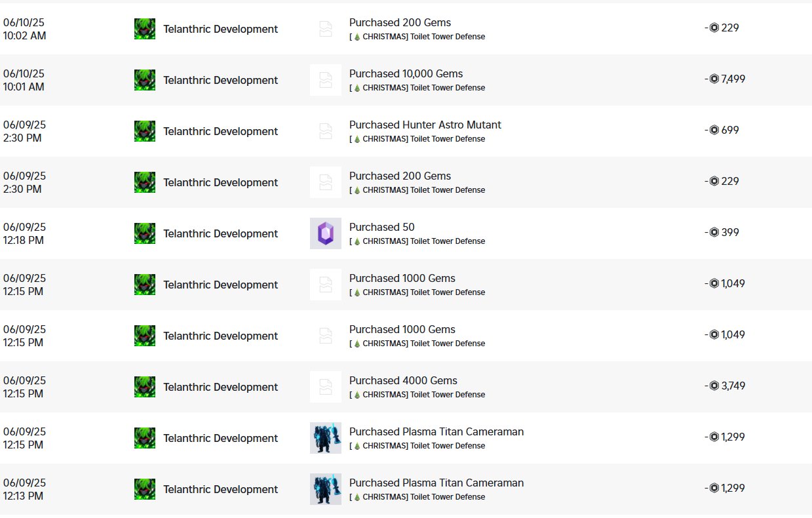Click the Telanthric avatar in the Purchased 50 row
Screen dimensions: 812x518
click(145, 233)
